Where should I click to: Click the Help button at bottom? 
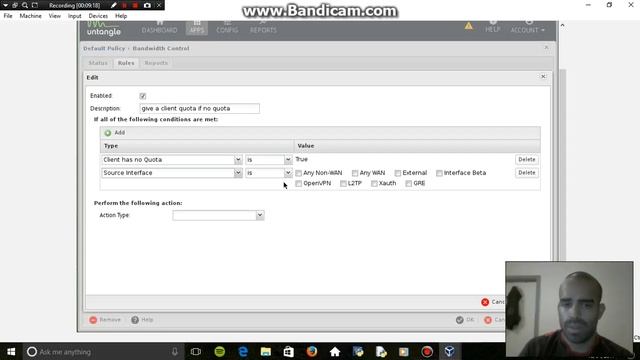coord(142,320)
